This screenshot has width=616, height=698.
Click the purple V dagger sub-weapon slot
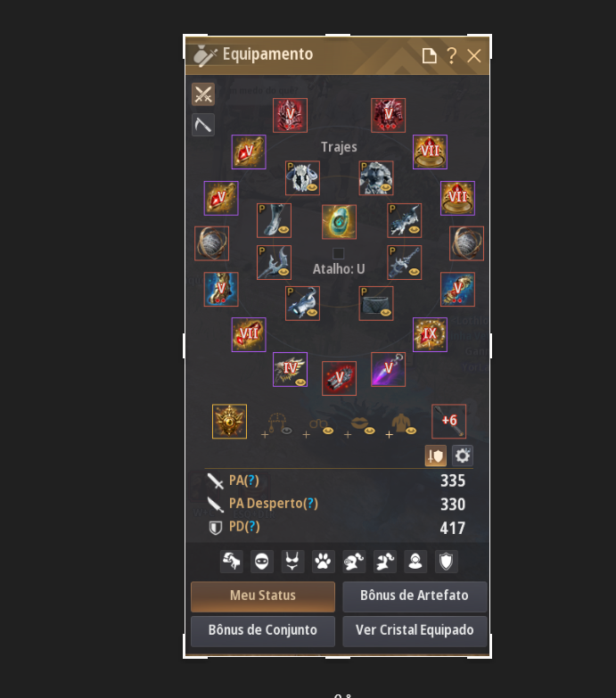pos(388,369)
